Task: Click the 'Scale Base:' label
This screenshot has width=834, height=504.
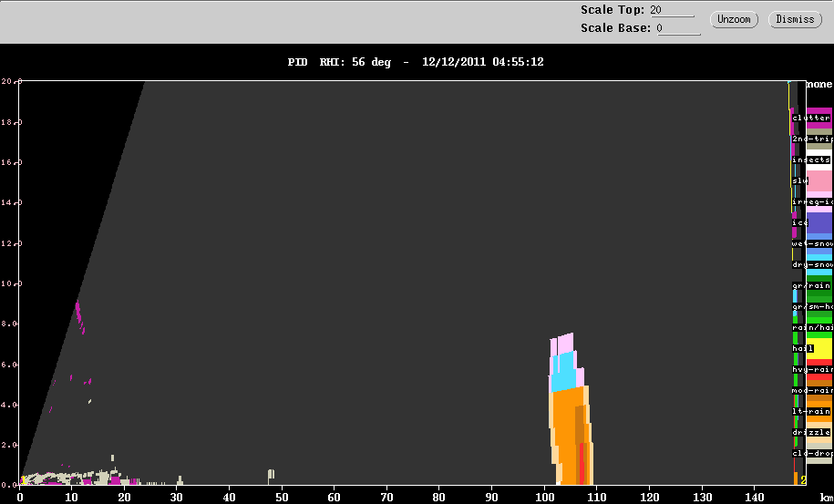Action: pyautogui.click(x=616, y=28)
